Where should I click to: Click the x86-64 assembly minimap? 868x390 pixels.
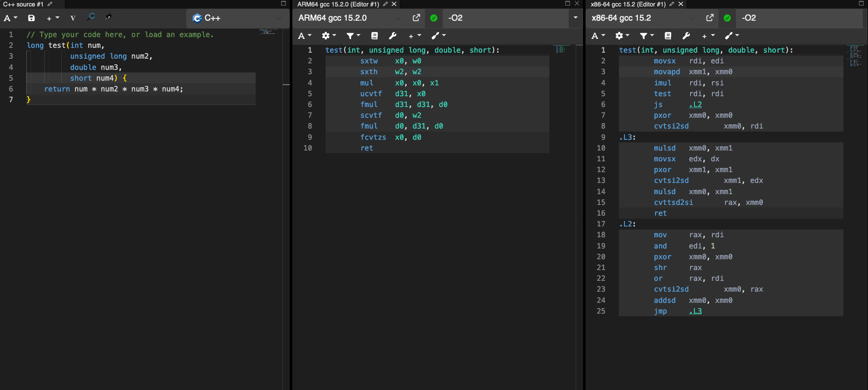tap(854, 56)
